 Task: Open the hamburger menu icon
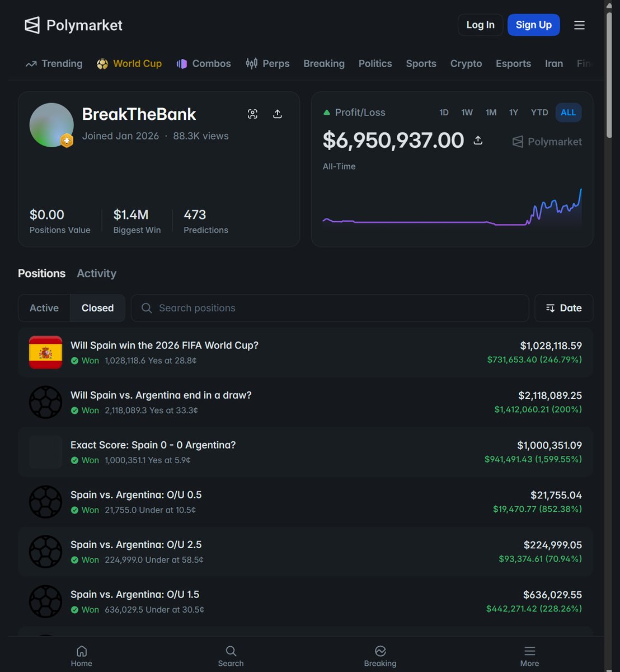click(x=579, y=25)
